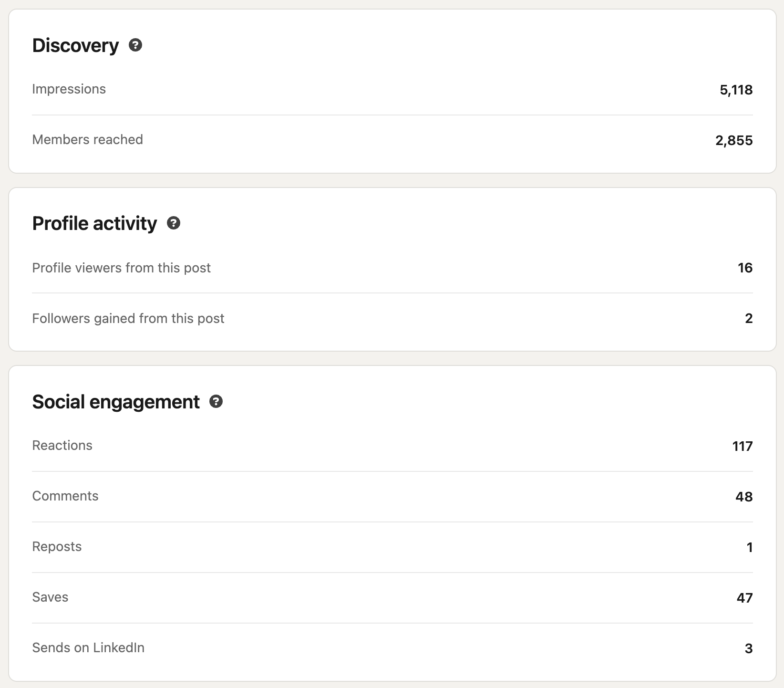Open the Impressions row
This screenshot has width=784, height=688.
(69, 89)
